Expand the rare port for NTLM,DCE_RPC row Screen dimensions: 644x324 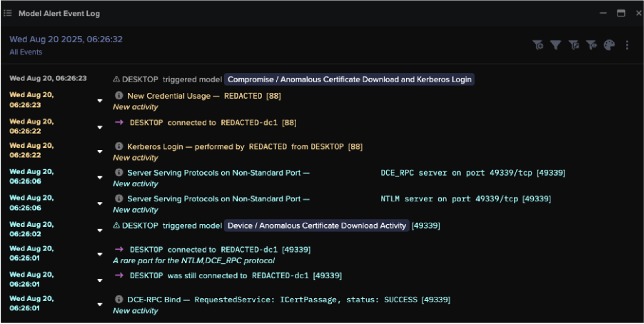(100, 254)
